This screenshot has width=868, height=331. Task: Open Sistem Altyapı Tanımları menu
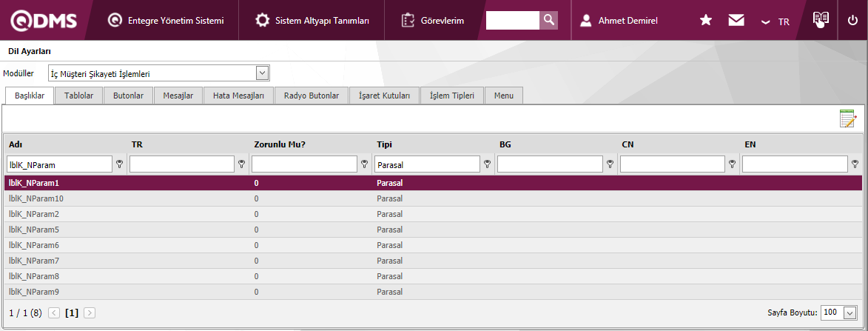pyautogui.click(x=312, y=21)
